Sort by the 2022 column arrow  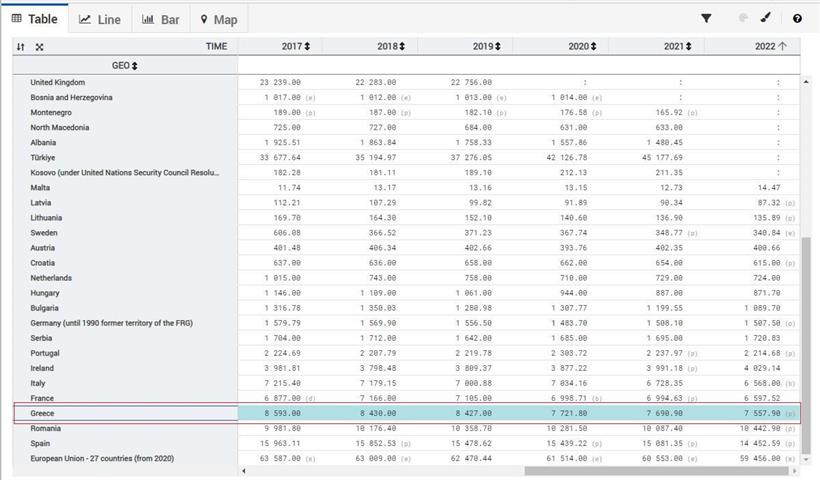coord(782,46)
